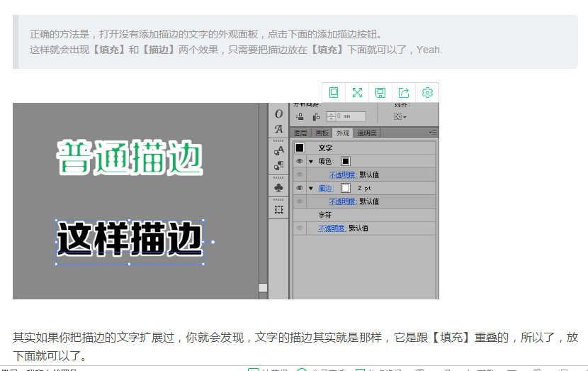Open the Artboards panel dock icon
This screenshot has width=588, height=371.
coord(278,209)
